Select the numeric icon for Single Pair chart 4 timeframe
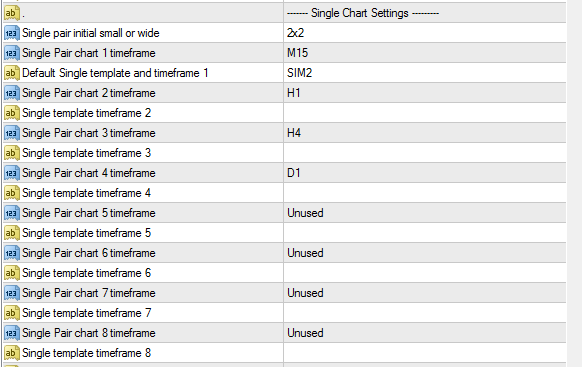 (x=11, y=173)
